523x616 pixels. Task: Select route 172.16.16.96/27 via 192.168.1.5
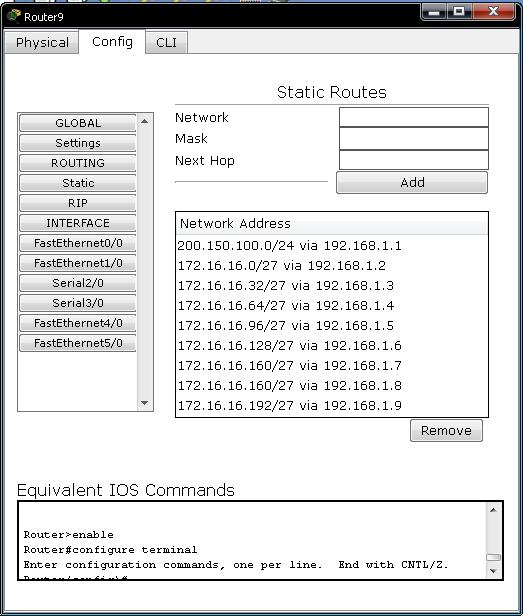point(332,326)
